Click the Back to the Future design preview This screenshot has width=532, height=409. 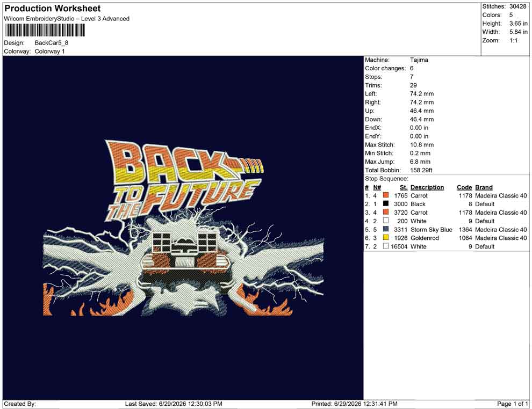183,228
